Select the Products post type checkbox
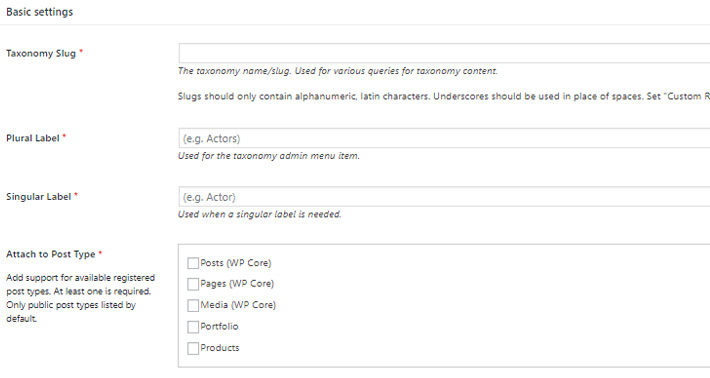Viewport: 710px width, 378px height. [193, 348]
